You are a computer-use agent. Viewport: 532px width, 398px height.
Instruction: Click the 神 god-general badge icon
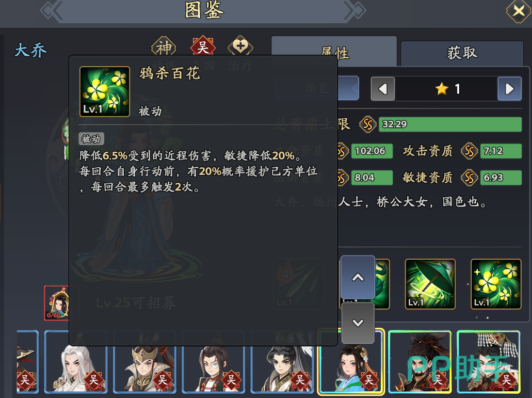click(x=164, y=47)
